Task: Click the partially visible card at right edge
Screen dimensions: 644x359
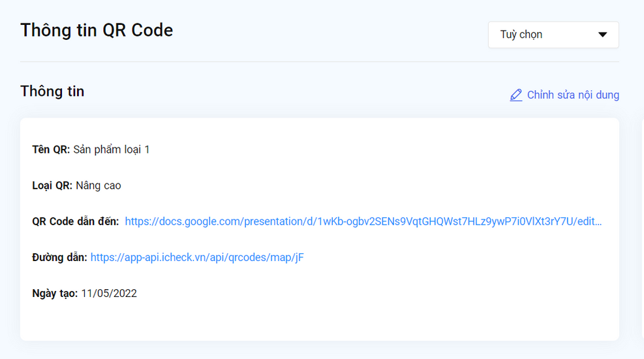Action: click(x=642, y=228)
